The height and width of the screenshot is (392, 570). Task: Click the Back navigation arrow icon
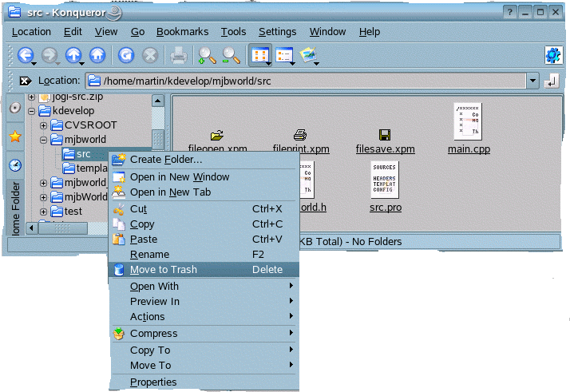coord(25,55)
